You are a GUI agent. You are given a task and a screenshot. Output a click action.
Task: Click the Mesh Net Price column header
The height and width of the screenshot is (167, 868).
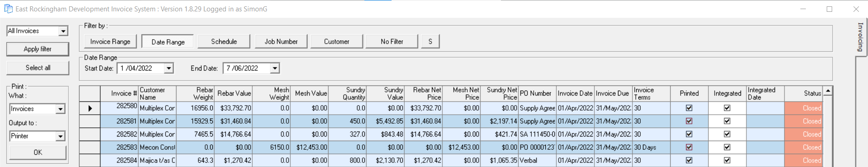click(x=462, y=93)
